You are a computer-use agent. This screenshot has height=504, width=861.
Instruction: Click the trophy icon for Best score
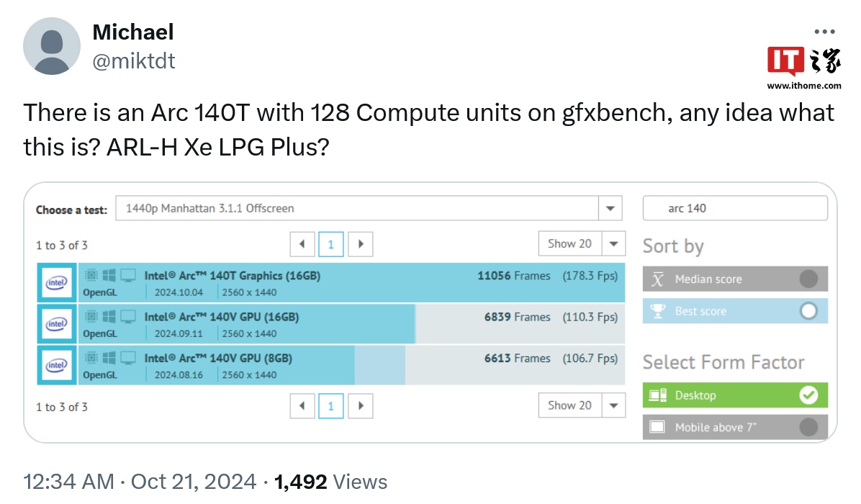[657, 311]
